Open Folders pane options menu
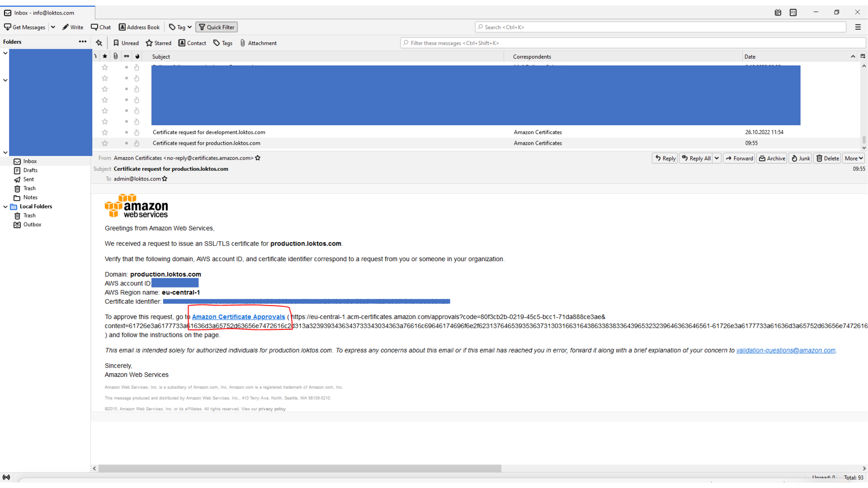Viewport: 868px width, 488px height. point(83,41)
